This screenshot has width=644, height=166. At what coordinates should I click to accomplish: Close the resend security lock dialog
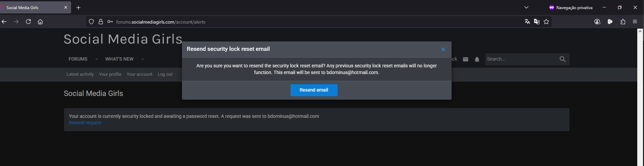[x=443, y=49]
